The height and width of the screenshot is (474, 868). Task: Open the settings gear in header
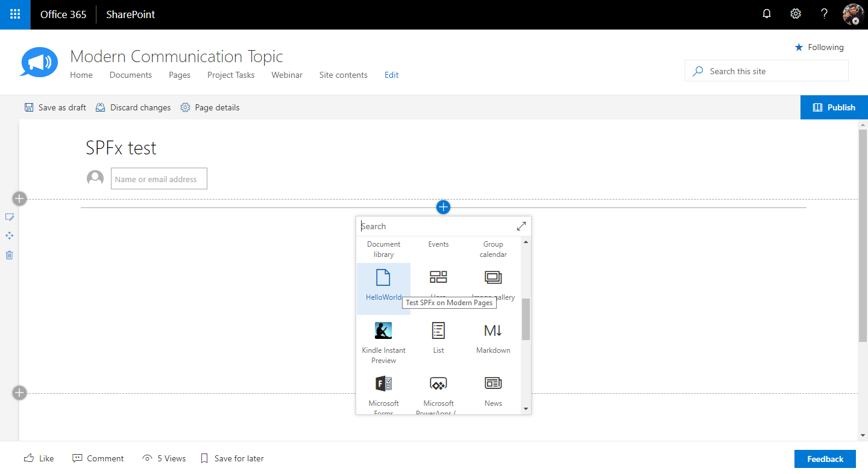click(x=796, y=14)
